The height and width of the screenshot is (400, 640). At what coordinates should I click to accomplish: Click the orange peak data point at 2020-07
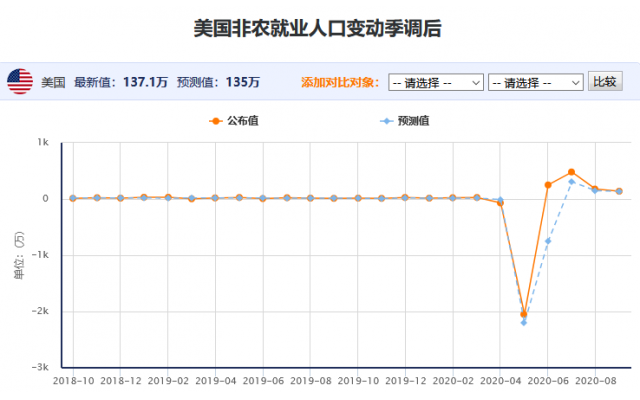(x=571, y=172)
